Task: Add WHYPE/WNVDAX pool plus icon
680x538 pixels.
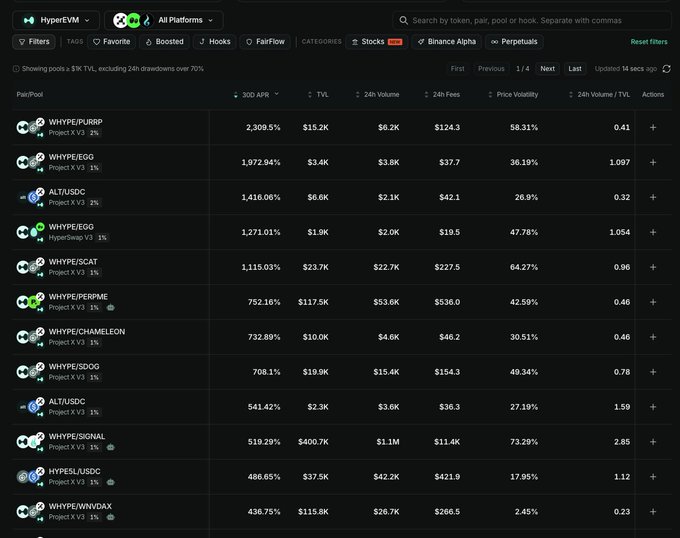Action: [x=653, y=512]
